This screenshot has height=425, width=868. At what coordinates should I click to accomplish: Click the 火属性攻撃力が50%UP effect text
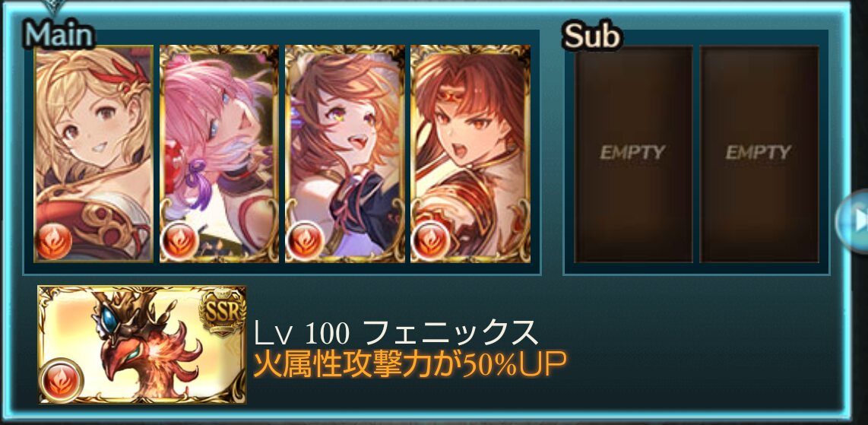(x=410, y=365)
